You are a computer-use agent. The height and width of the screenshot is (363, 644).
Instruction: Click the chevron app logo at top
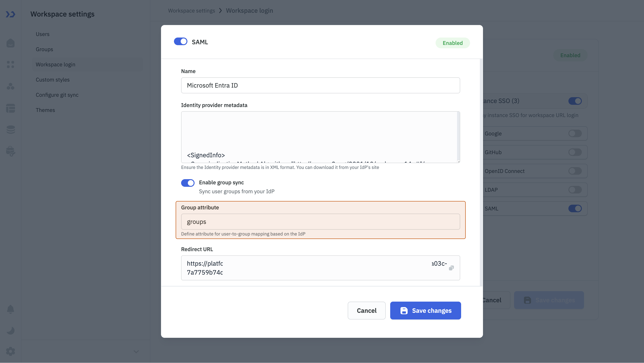click(x=10, y=14)
